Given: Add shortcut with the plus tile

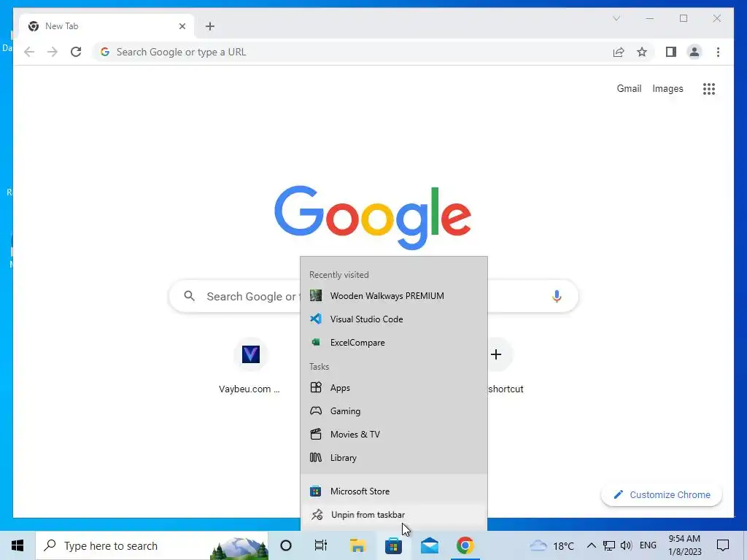Looking at the screenshot, I should pos(496,354).
